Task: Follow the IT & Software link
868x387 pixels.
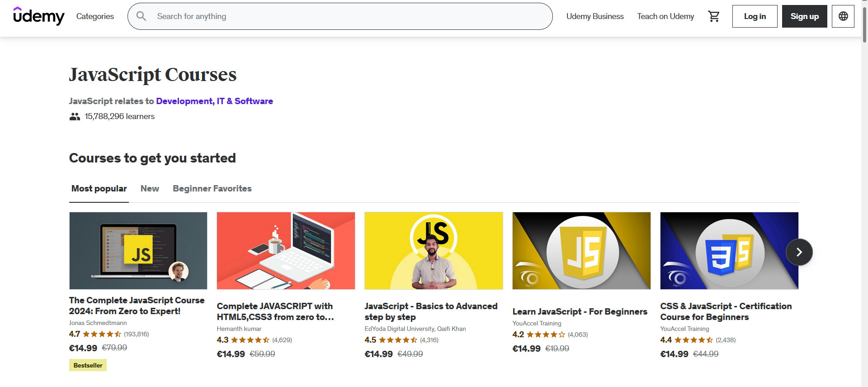Action: pos(245,101)
